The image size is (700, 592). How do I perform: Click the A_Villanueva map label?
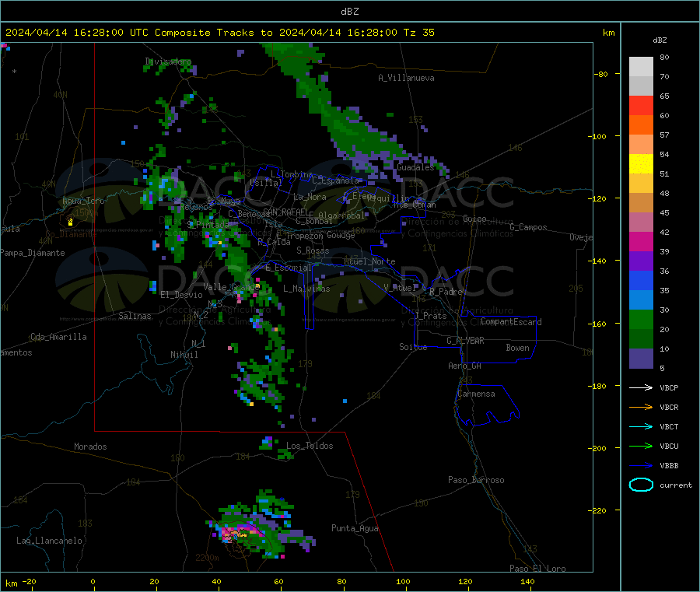click(x=406, y=78)
